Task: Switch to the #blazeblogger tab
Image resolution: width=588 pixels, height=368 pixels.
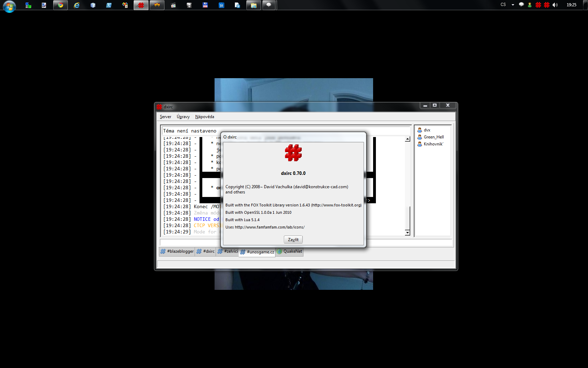Action: 177,251
